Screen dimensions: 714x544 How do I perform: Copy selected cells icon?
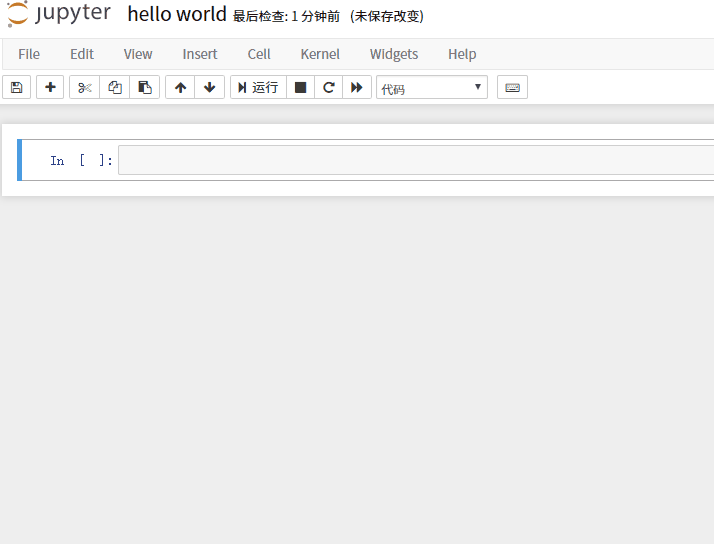click(x=115, y=87)
